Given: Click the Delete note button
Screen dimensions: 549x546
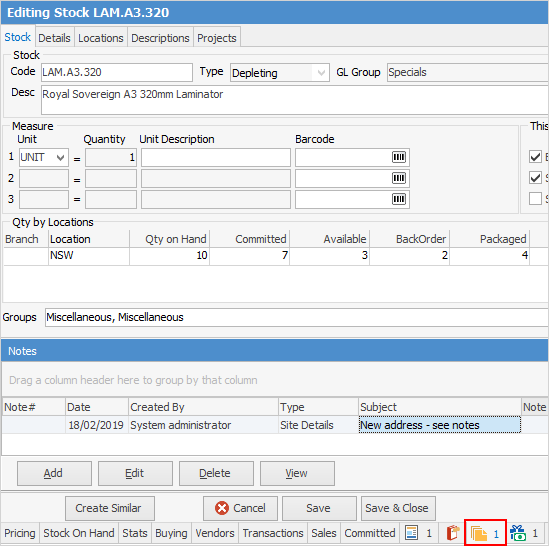Looking at the screenshot, I should click(x=216, y=474).
